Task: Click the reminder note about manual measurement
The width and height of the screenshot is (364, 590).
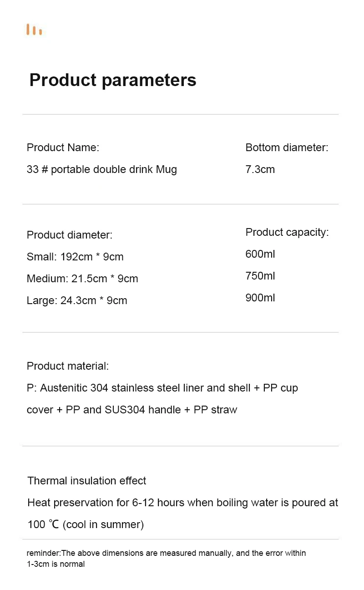Action: (x=166, y=558)
